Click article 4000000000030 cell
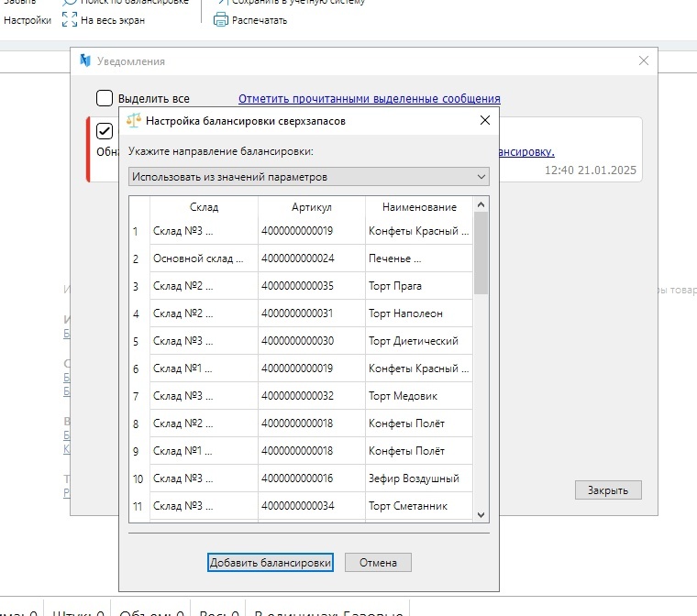Screen dimensions: 697x616 [x=312, y=341]
